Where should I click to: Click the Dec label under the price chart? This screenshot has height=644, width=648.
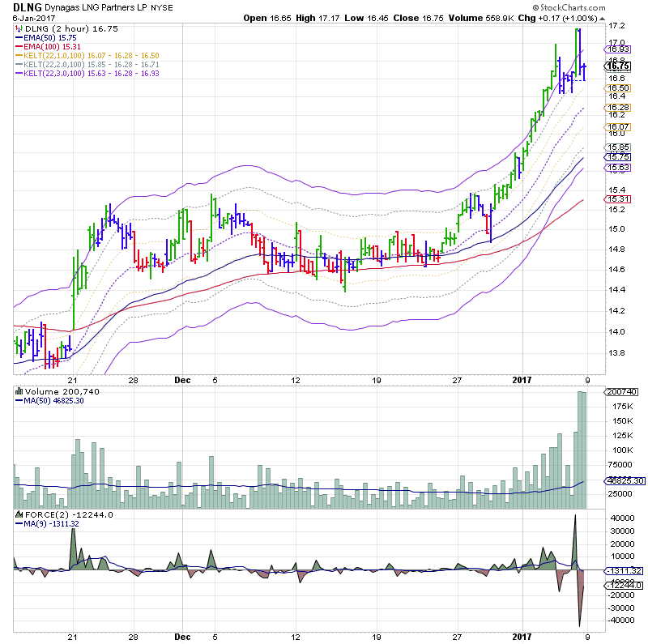click(x=182, y=380)
